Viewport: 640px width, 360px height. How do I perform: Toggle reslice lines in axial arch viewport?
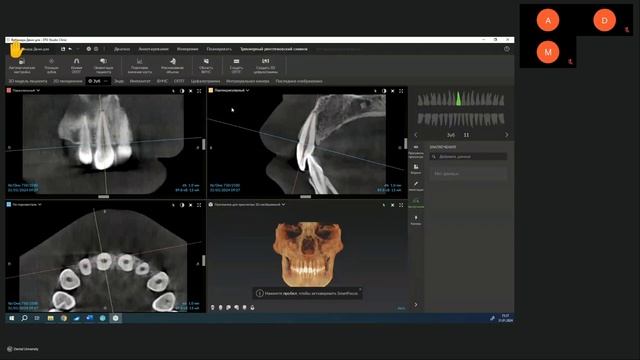(191, 205)
